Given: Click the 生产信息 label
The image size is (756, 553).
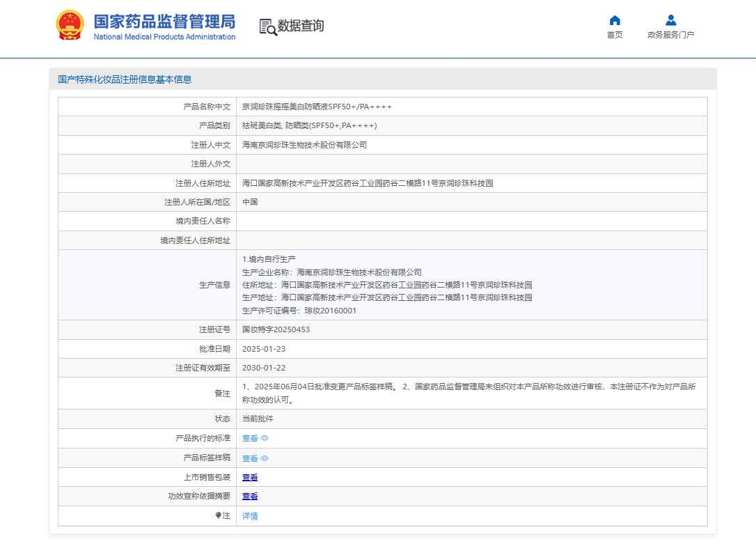Looking at the screenshot, I should [214, 285].
